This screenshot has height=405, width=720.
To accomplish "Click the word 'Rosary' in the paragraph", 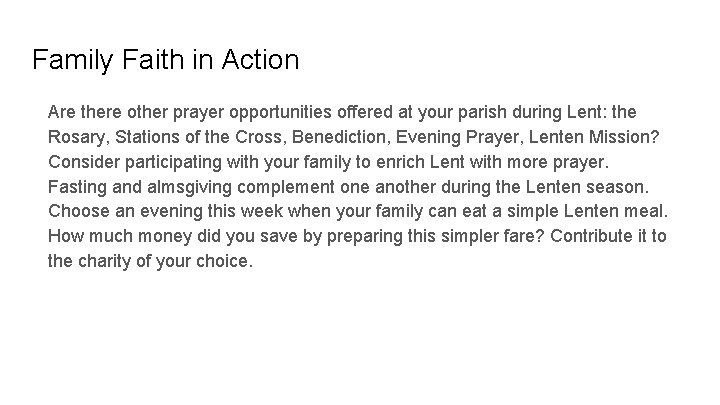I will 75,134.
